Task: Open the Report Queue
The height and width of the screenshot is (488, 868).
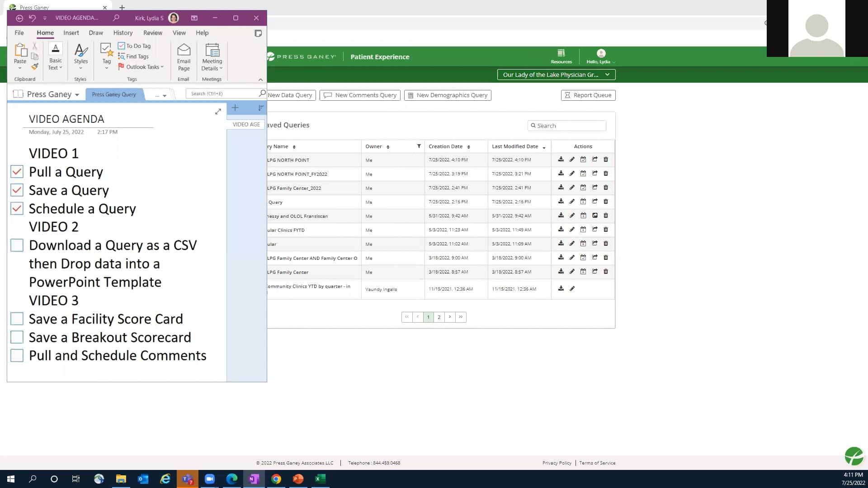Action: [588, 95]
